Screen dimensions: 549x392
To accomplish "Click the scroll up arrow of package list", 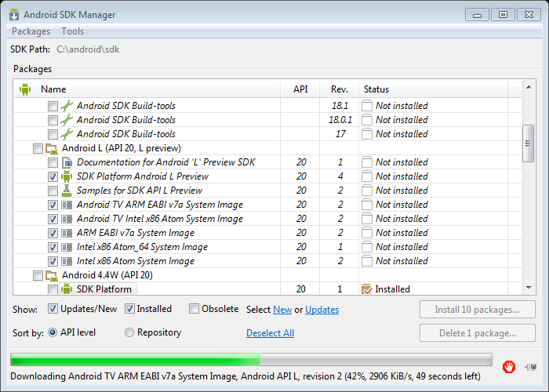I will tap(529, 87).
